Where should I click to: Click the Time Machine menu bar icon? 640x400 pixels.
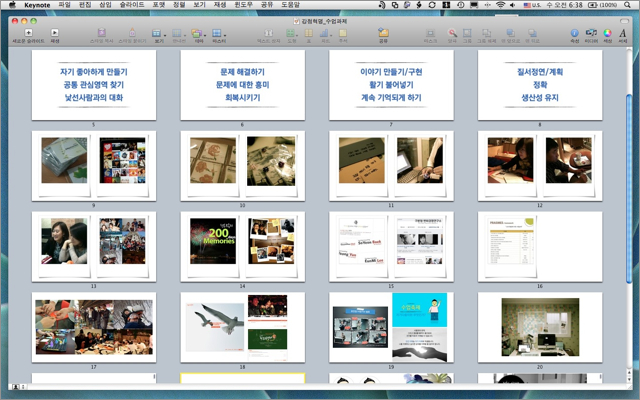[x=460, y=5]
